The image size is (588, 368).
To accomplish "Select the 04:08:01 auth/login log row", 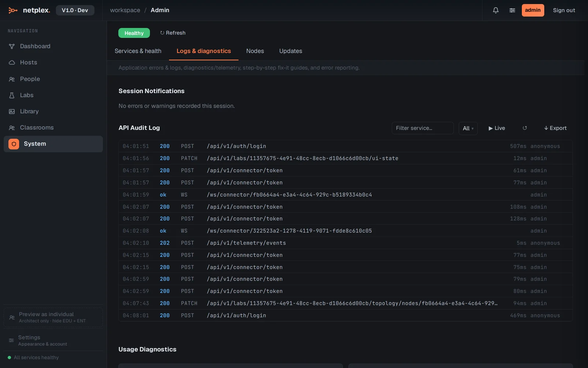I will coord(345,315).
